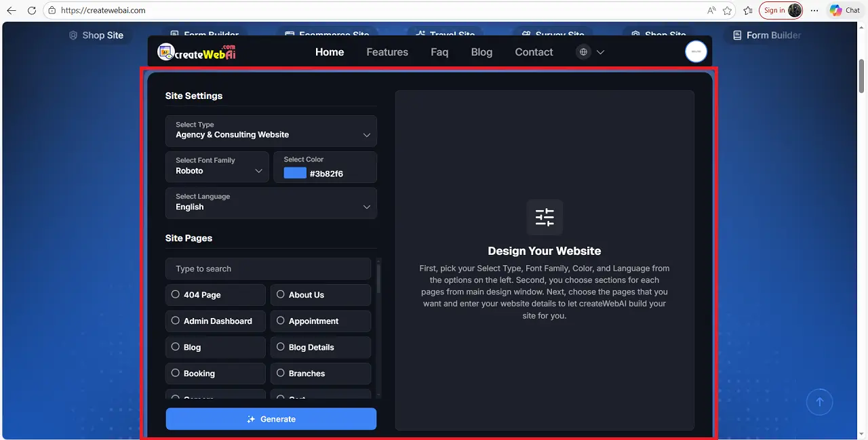Click the Generate button
This screenshot has height=440, width=868.
tap(271, 419)
